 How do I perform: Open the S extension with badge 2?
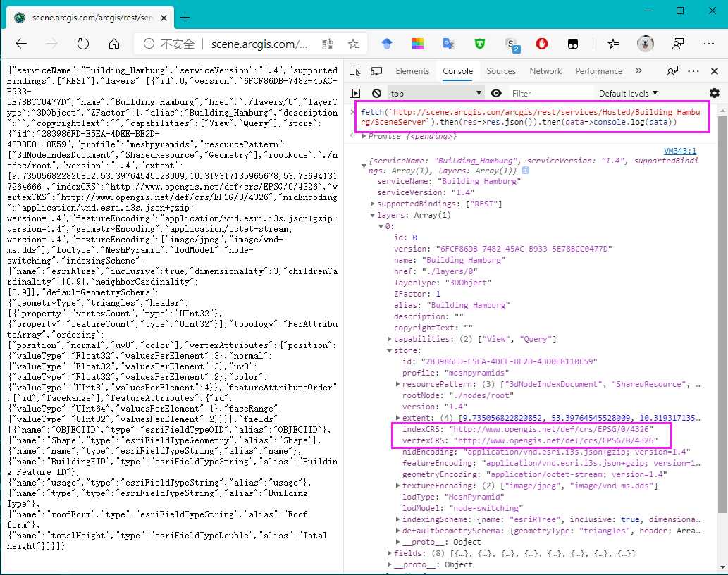point(512,44)
